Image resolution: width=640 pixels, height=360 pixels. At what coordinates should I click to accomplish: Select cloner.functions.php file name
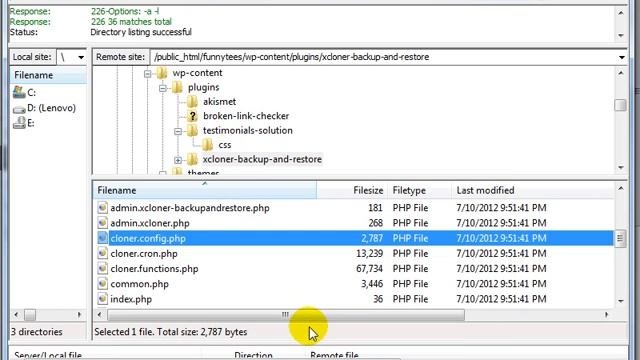(x=154, y=269)
